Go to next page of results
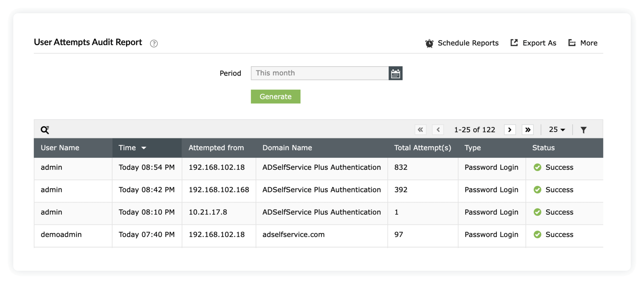The height and width of the screenshot is (284, 644). pyautogui.click(x=510, y=130)
